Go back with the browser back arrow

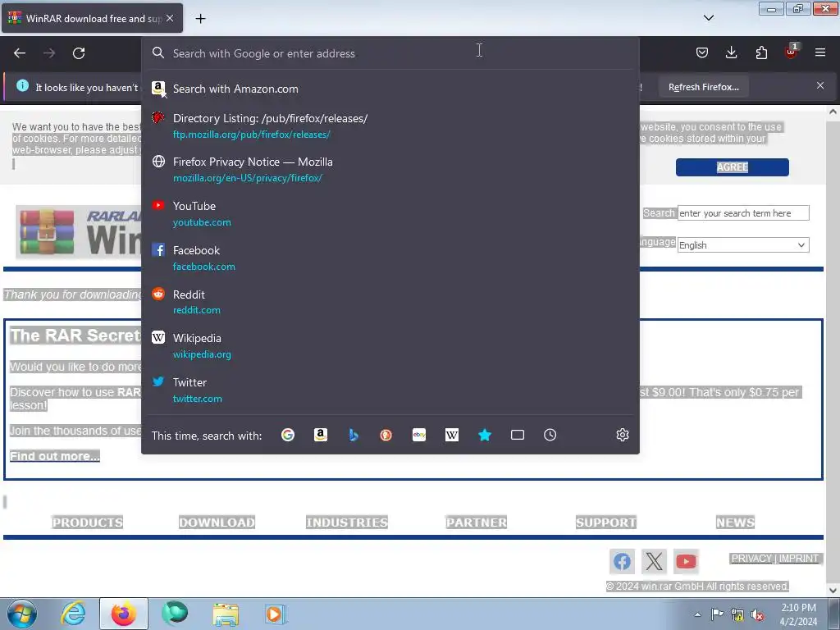[20, 53]
